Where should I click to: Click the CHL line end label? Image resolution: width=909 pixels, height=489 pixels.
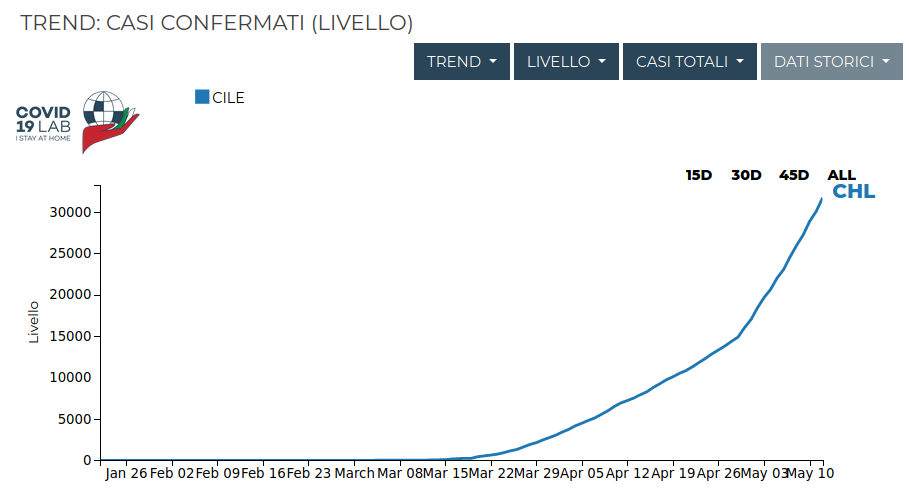click(853, 192)
